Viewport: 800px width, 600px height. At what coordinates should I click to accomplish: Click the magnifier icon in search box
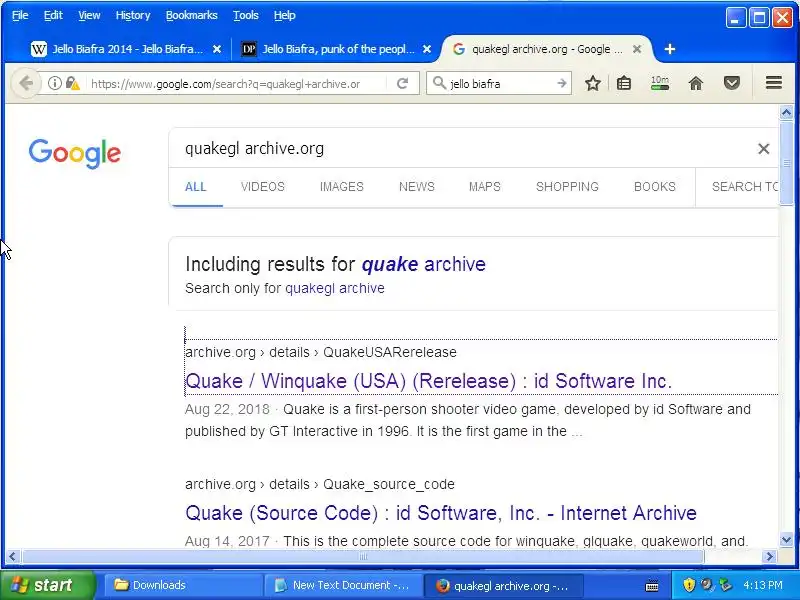click(439, 83)
